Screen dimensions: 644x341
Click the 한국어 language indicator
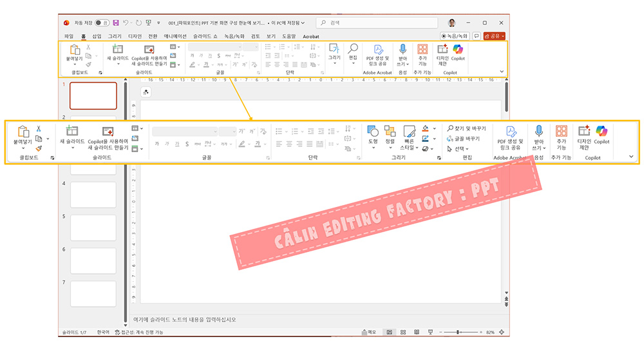tap(103, 332)
